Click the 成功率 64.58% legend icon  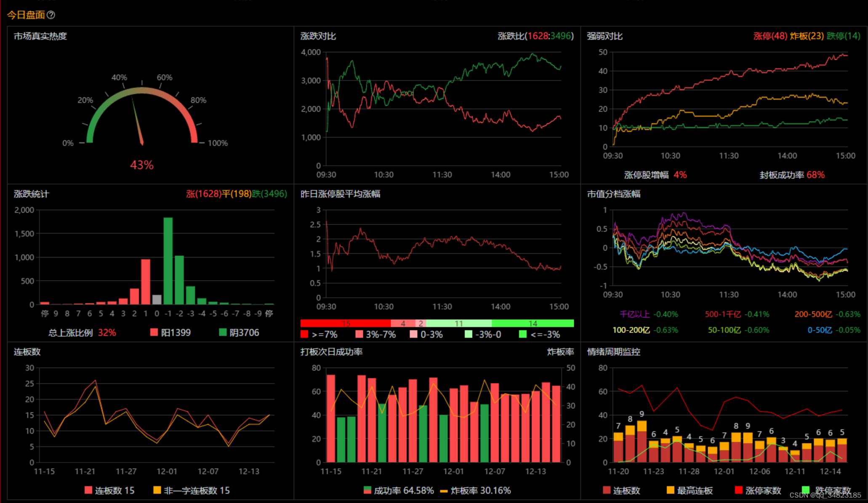367,490
